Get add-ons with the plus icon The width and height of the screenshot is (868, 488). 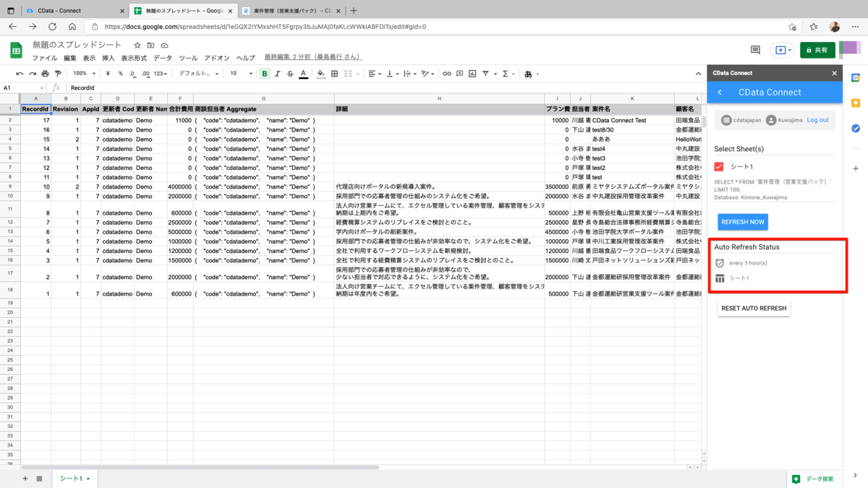point(856,168)
